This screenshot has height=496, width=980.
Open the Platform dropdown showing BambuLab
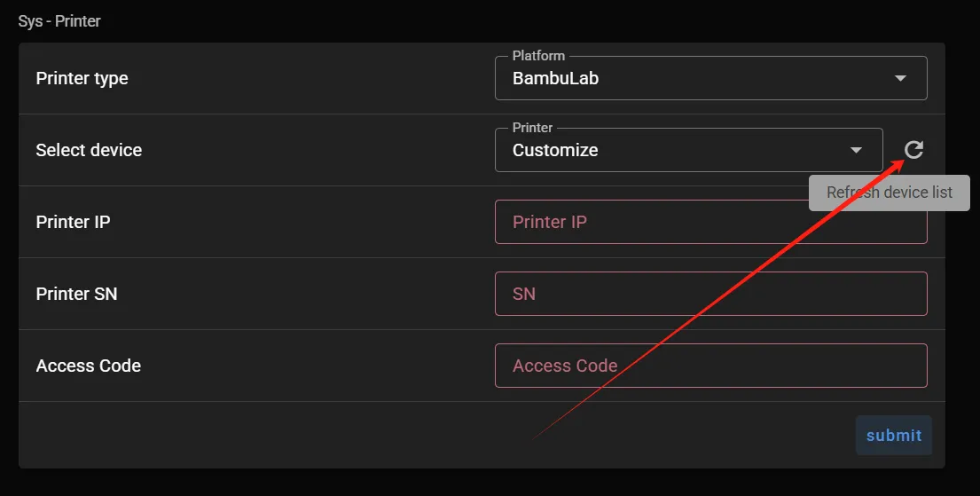692,79
